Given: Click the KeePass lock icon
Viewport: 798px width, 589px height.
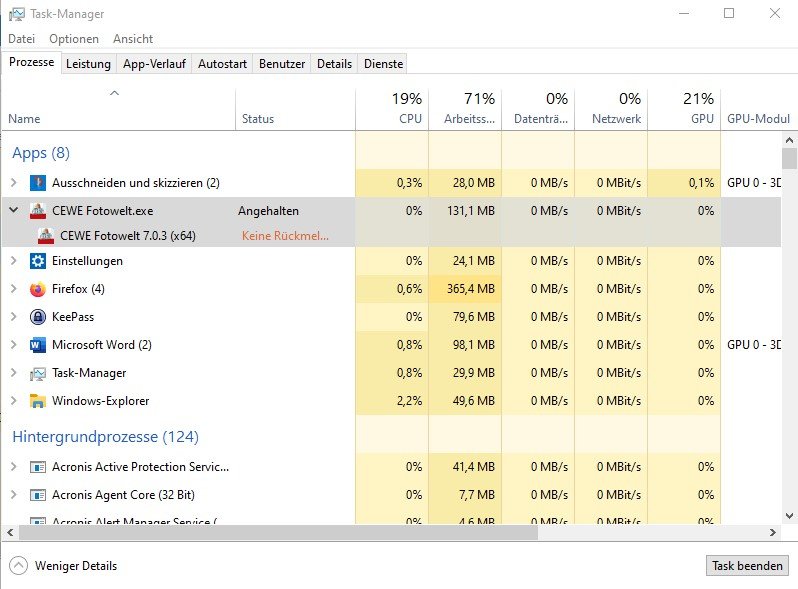Looking at the screenshot, I should coord(38,317).
